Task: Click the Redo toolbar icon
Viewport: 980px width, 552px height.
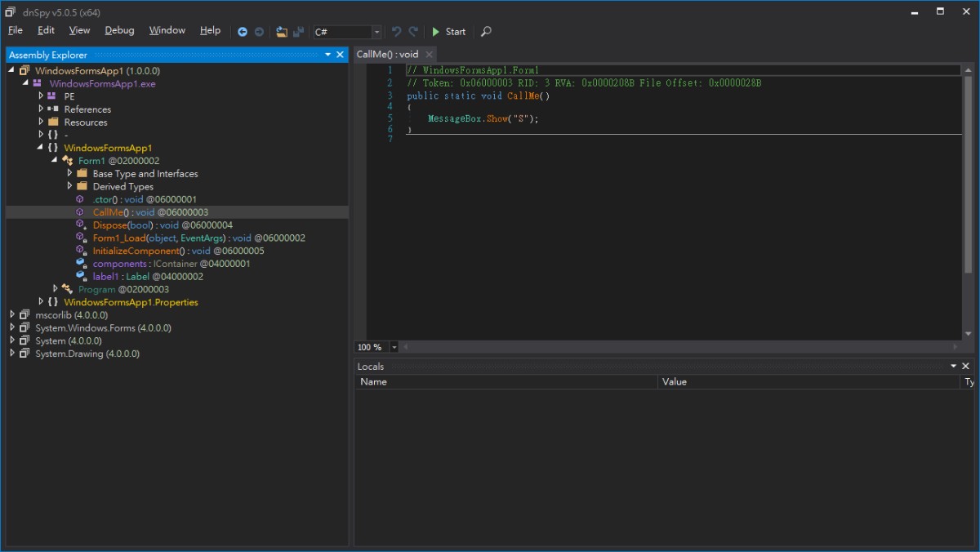Action: tap(414, 32)
